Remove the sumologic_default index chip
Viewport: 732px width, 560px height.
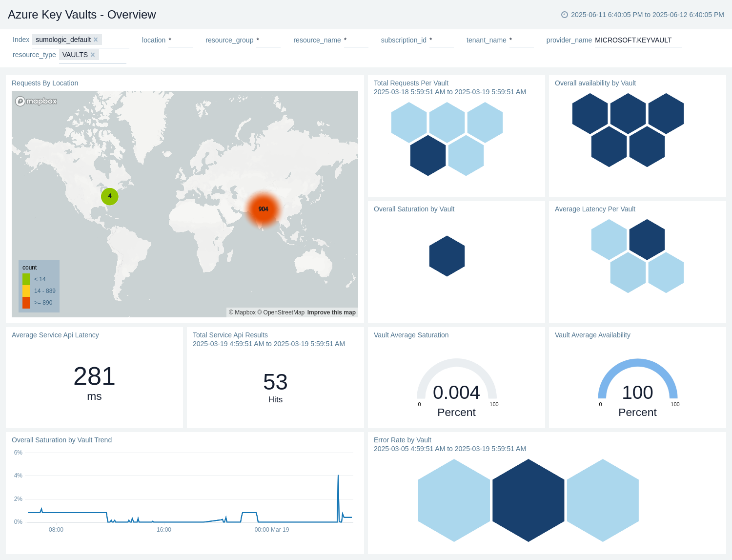pos(96,40)
